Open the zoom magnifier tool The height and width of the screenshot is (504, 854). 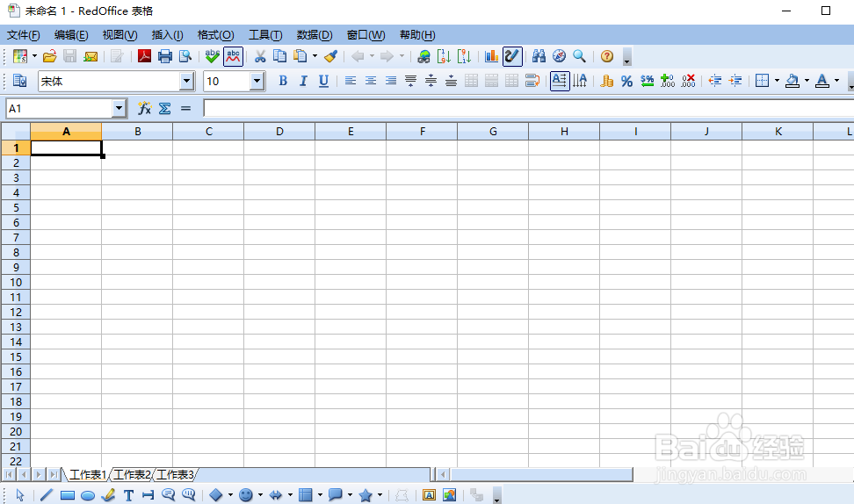580,56
